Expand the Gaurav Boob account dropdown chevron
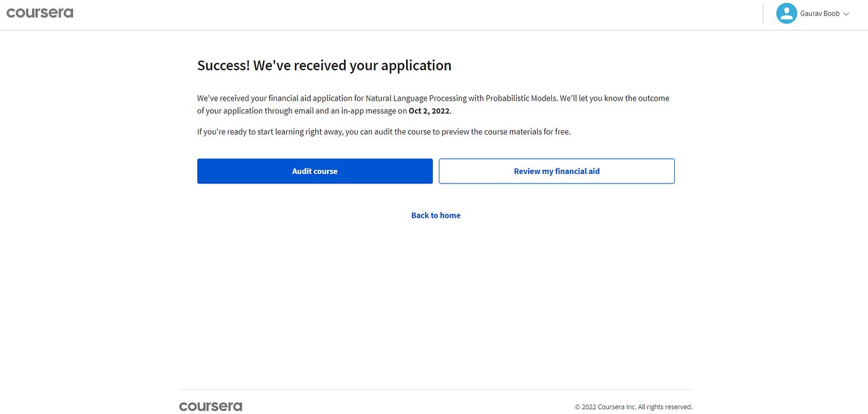Image resolution: width=868 pixels, height=414 pixels. coord(846,14)
